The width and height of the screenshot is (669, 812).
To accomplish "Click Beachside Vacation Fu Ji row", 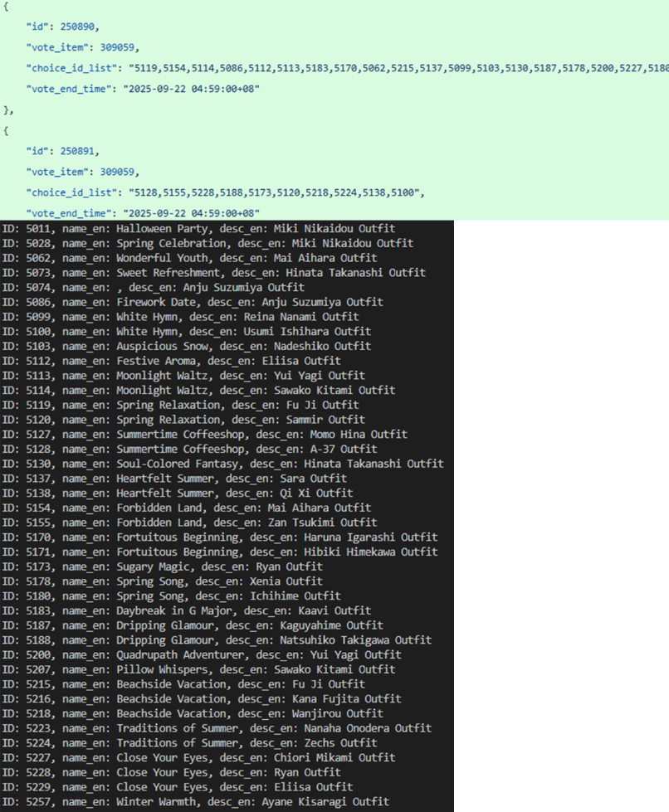I will (x=183, y=684).
